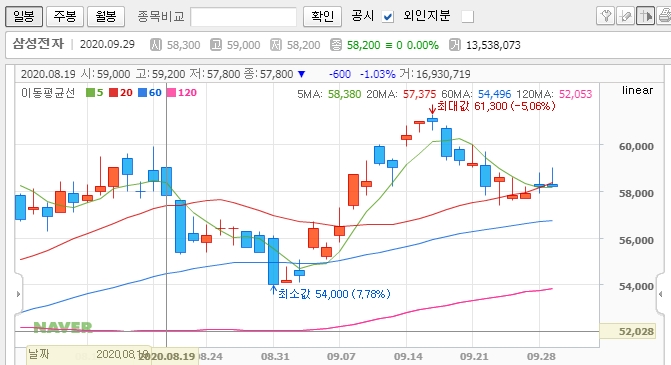Image resolution: width=671 pixels, height=365 pixels.
Task: Select the blue 60-day MA legend swatch
Action: coord(143,92)
